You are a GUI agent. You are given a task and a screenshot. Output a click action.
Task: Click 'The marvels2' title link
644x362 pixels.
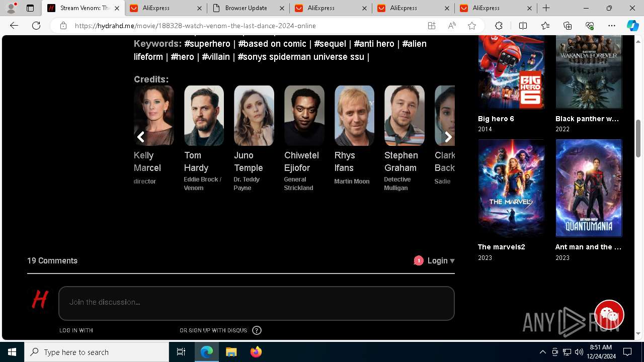pos(501,247)
